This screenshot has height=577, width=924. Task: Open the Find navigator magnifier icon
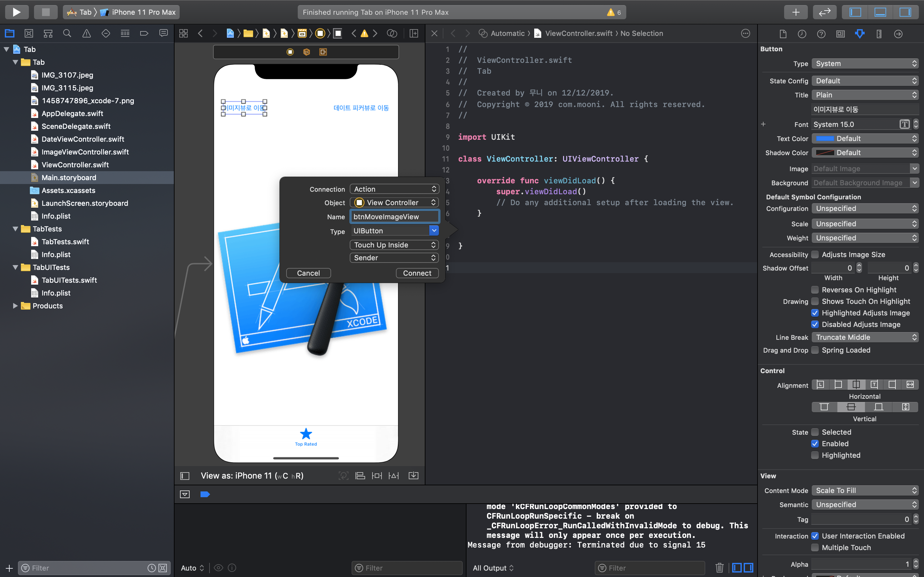[67, 34]
